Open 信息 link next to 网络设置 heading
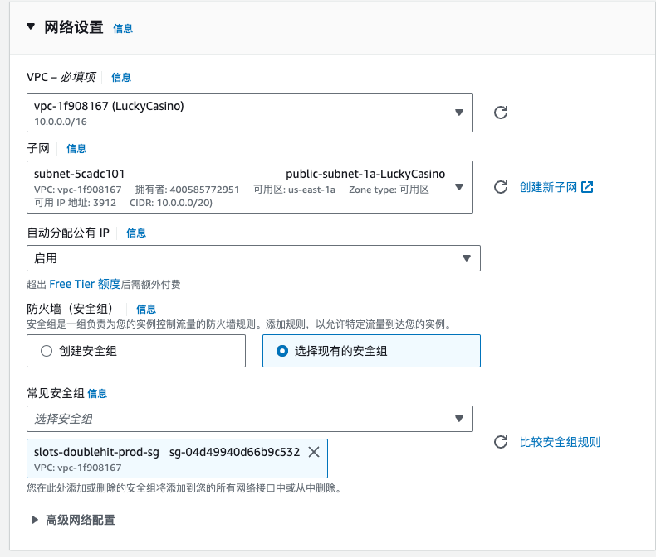 (x=123, y=29)
